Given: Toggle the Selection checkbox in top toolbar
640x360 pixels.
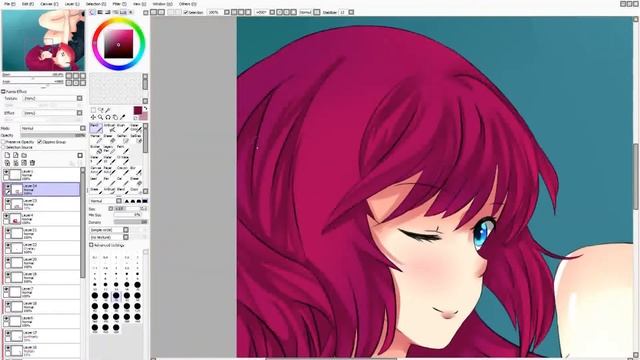Looking at the screenshot, I should [186, 12].
